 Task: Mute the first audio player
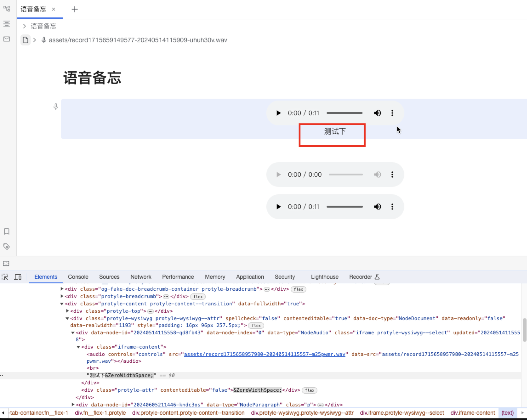tap(377, 113)
